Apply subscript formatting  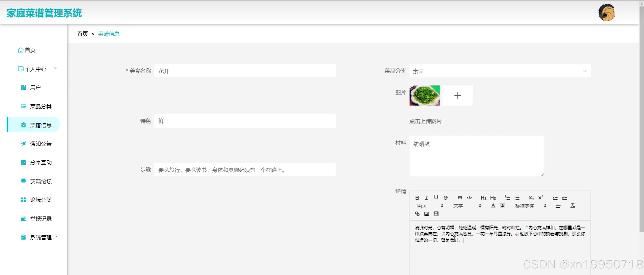(531, 198)
